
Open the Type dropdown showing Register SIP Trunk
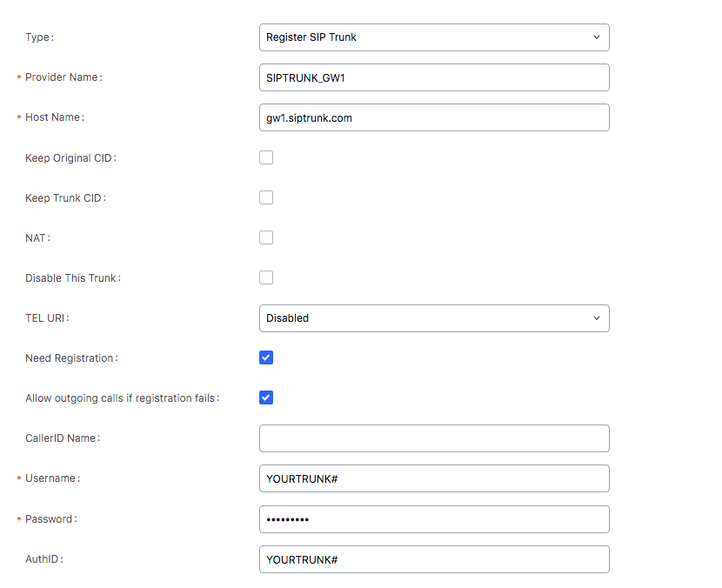434,37
